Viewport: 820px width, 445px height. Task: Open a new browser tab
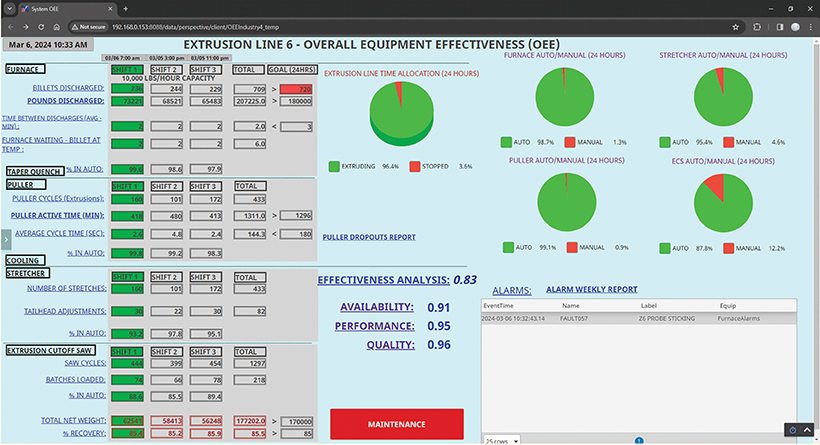(126, 8)
